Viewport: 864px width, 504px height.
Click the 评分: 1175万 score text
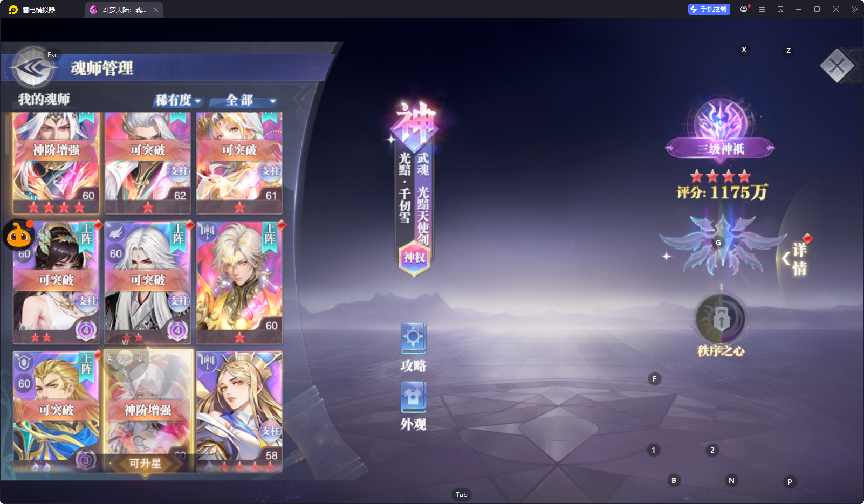pyautogui.click(x=722, y=192)
